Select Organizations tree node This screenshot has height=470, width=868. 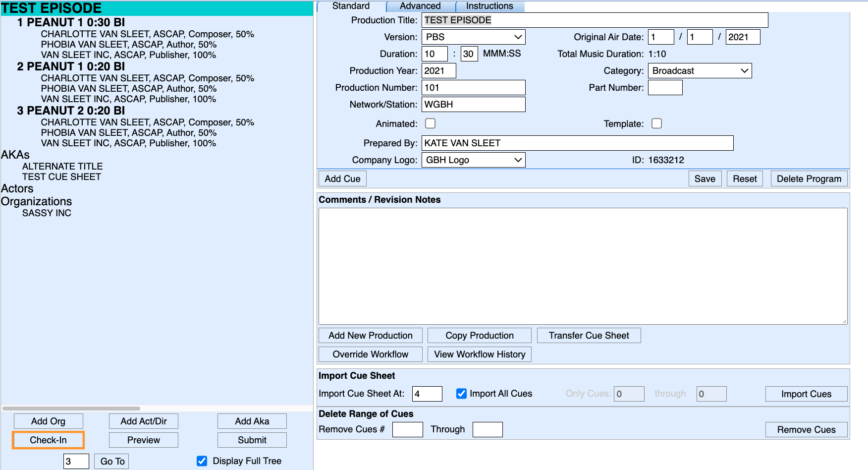click(37, 202)
